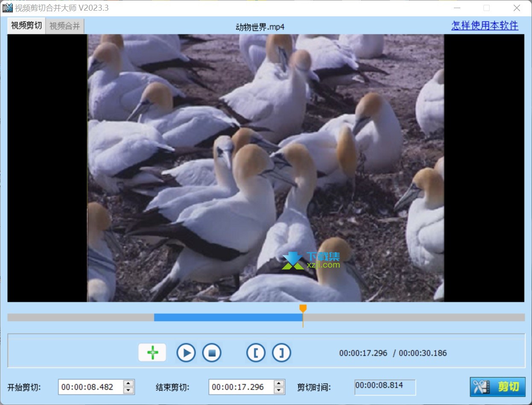
Task: Click the file name 动物世界.mp4
Action: point(260,27)
